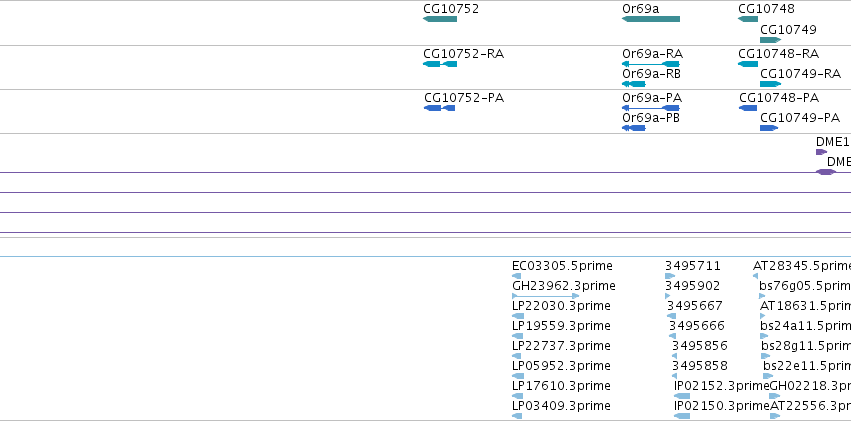Image resolution: width=851 pixels, height=421 pixels.
Task: Click the CG10749 gene arrow
Action: coord(771,40)
